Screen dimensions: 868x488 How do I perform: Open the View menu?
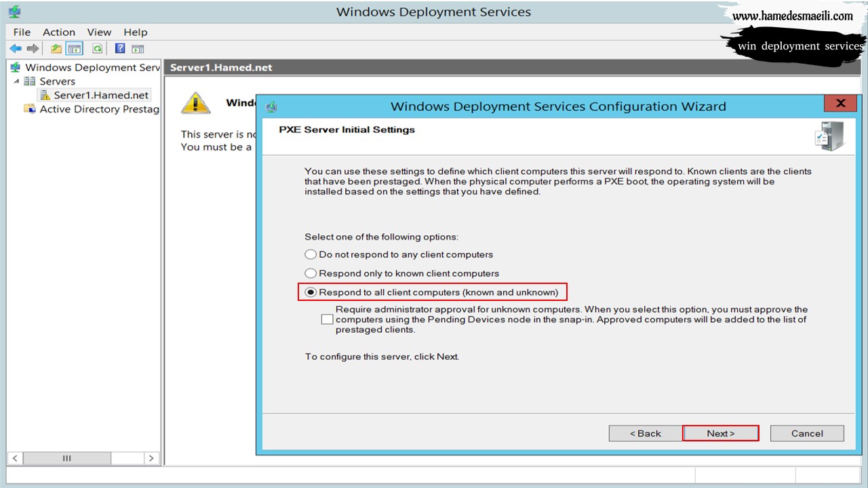pyautogui.click(x=99, y=32)
